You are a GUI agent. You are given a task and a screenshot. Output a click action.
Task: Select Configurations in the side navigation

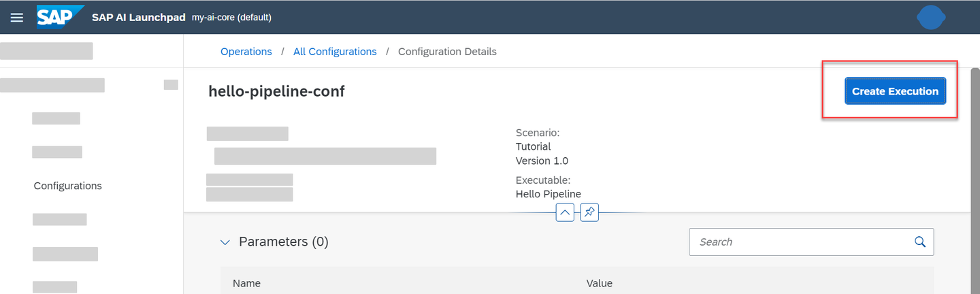click(68, 186)
